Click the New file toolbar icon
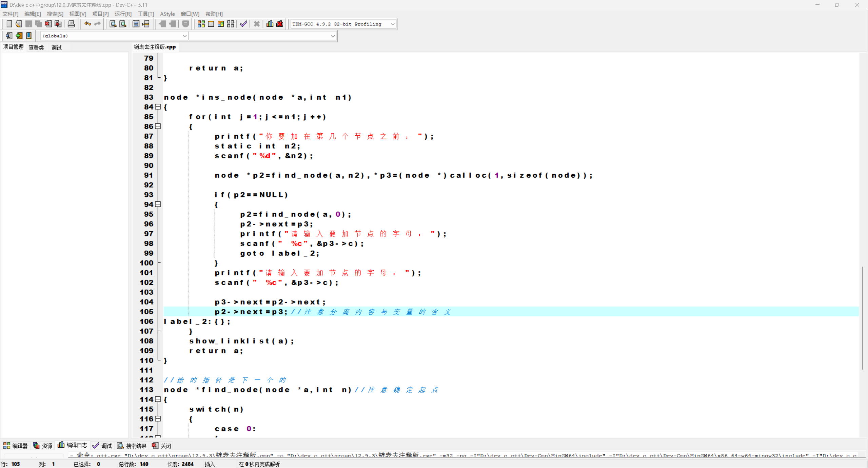 [x=9, y=24]
